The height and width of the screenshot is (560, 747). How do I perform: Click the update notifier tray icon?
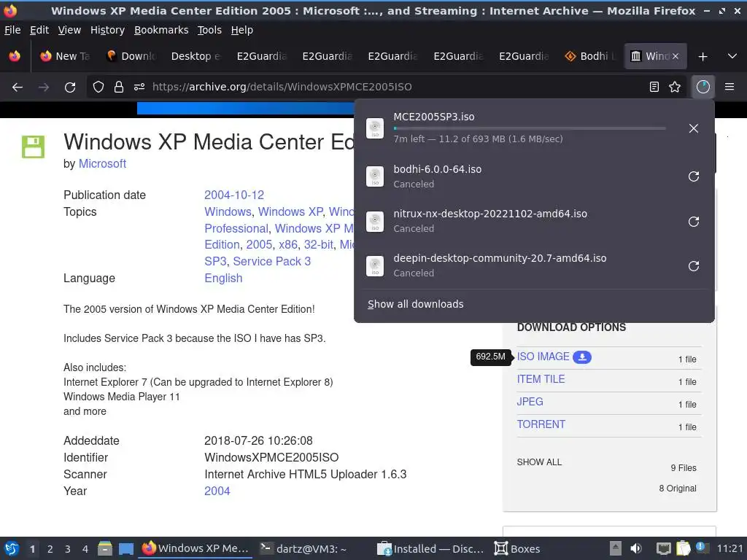click(703, 548)
